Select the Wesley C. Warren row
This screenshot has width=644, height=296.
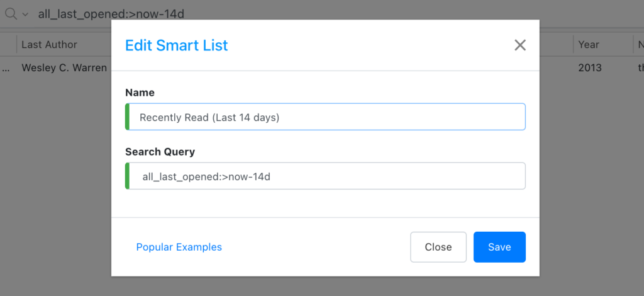tap(64, 67)
